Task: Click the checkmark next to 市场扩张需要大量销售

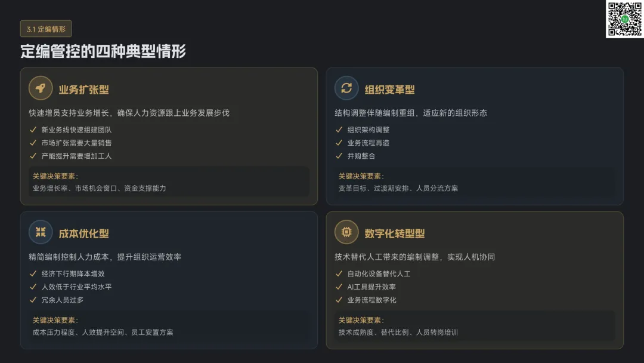Action: pyautogui.click(x=33, y=143)
